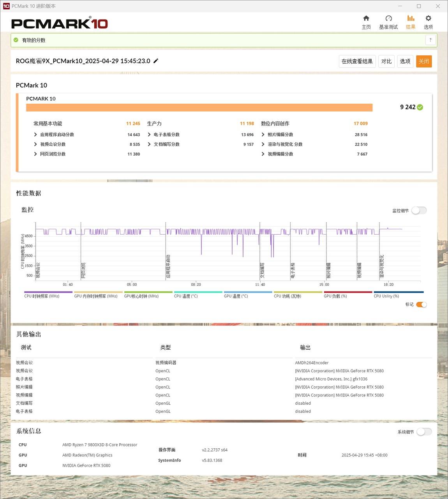
Task: Click the 生产力 score 11 198
Action: pos(247,124)
